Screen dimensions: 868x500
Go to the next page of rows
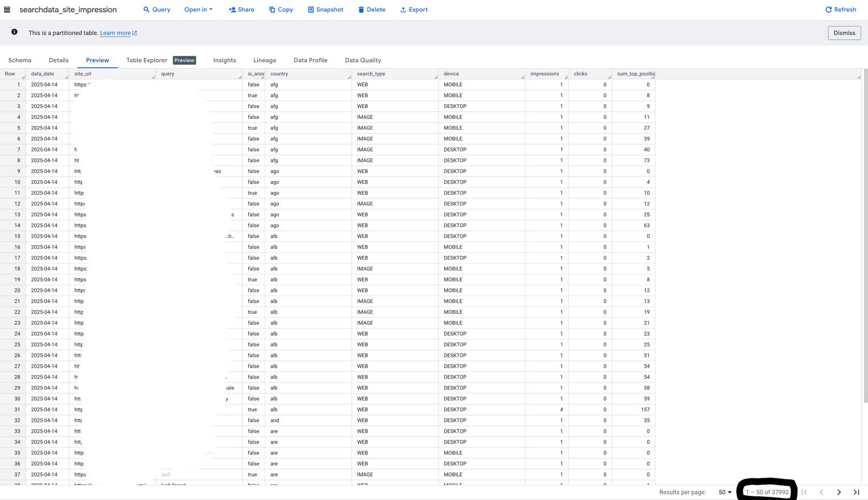pos(839,492)
